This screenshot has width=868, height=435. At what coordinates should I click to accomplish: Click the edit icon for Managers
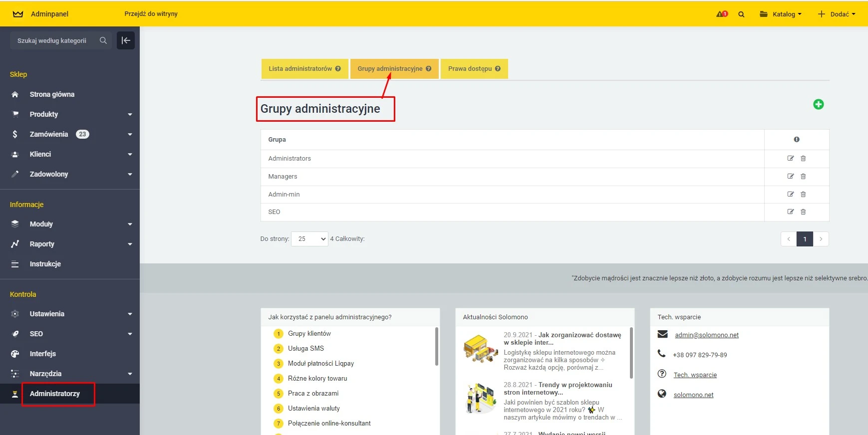pos(790,177)
